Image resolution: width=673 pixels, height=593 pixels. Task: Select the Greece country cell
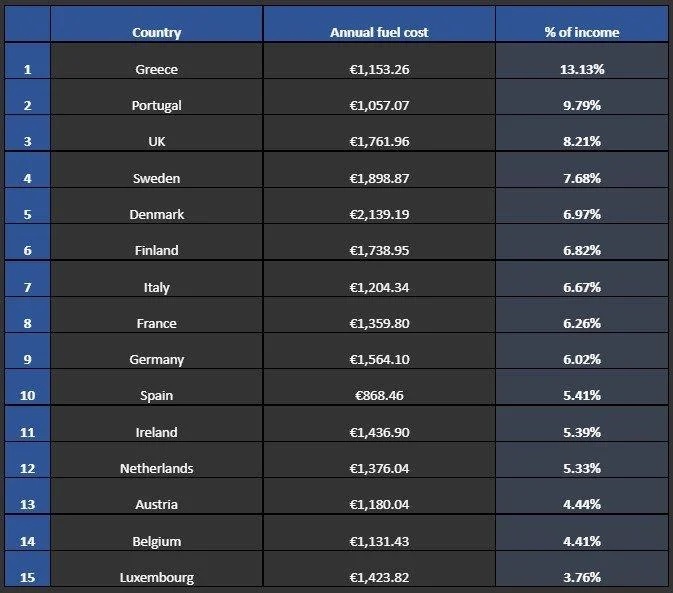tap(156, 69)
